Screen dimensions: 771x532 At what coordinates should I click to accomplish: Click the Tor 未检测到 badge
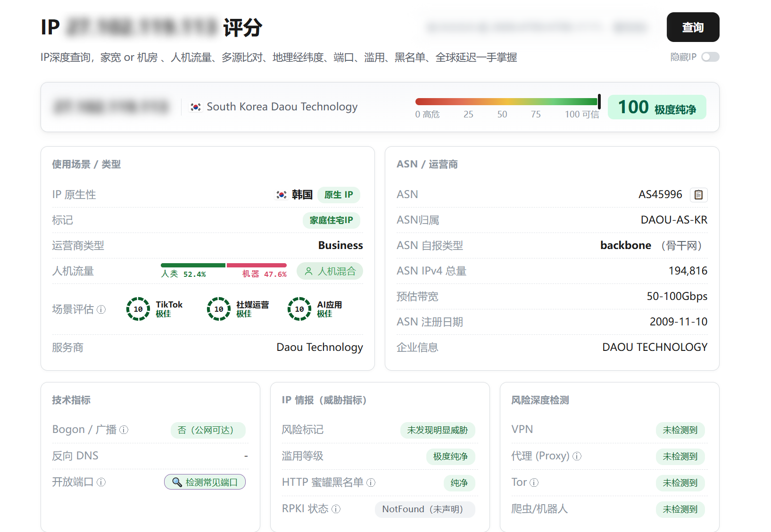680,483
